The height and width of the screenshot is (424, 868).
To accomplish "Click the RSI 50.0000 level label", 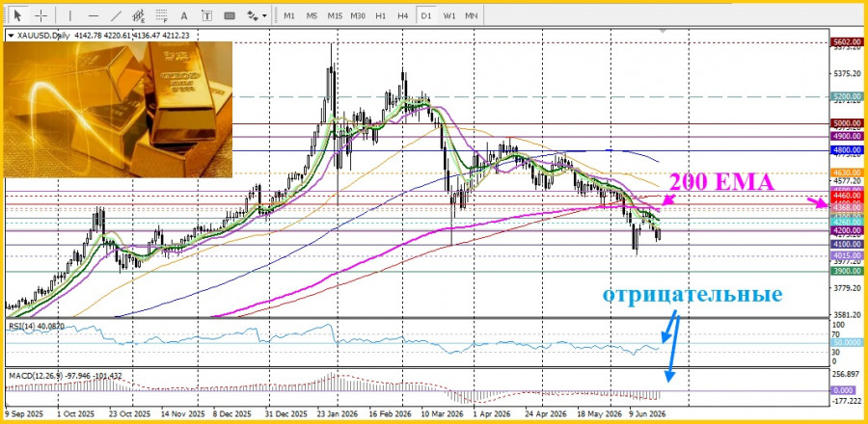I will tap(848, 343).
